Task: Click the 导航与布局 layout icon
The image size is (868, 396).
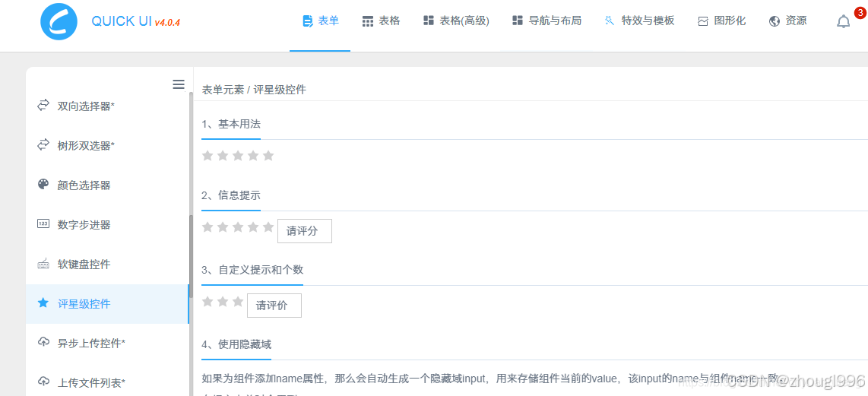Action: 518,21
